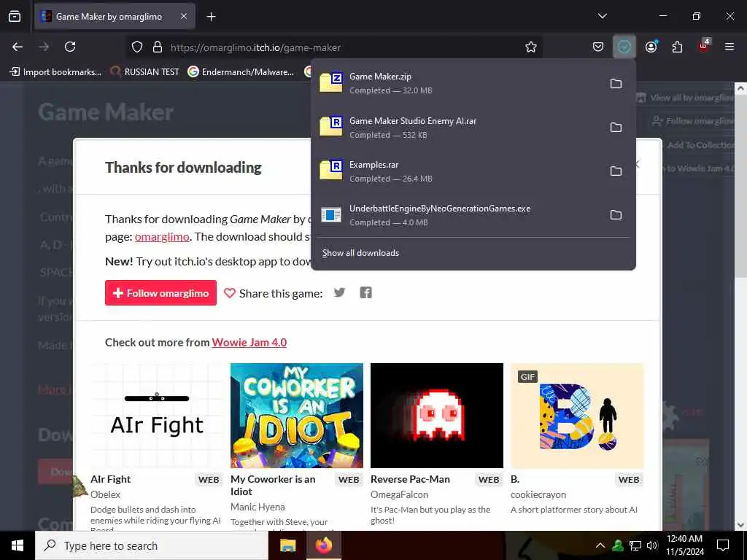747x560 pixels.
Task: Show UnderbattleEngine exe in folder
Action: [616, 215]
